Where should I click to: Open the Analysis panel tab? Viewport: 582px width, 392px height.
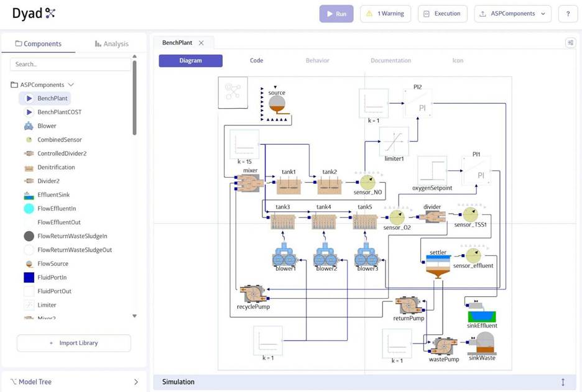coord(111,43)
